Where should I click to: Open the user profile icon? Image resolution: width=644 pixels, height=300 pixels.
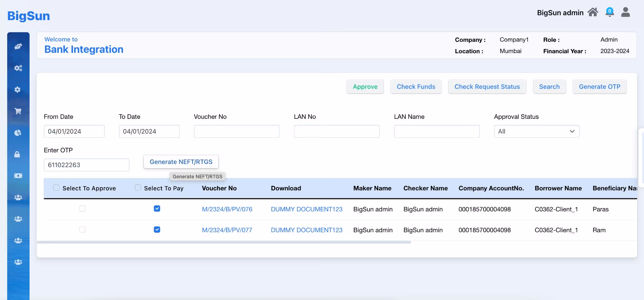[x=625, y=12]
